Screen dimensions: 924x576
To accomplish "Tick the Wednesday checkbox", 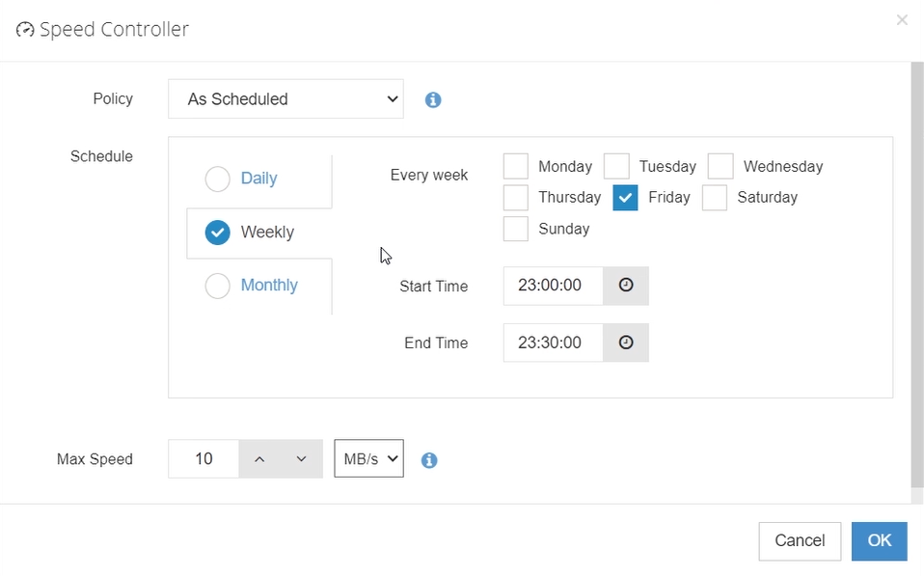I will 720,166.
